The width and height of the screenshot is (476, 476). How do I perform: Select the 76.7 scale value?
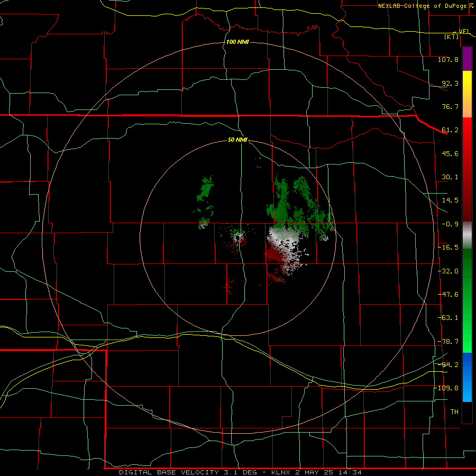coord(450,106)
